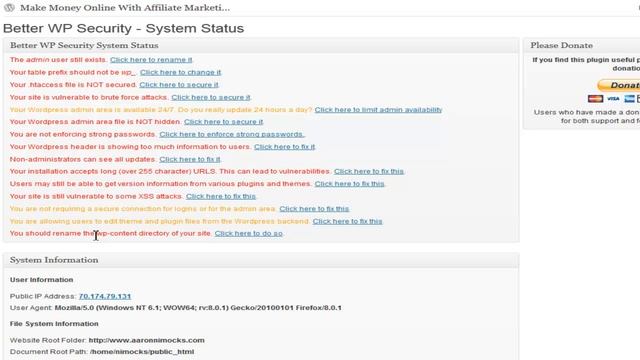Image resolution: width=640 pixels, height=360 pixels.
Task: Click the 'Please Donate' panel header
Action: coord(582,45)
